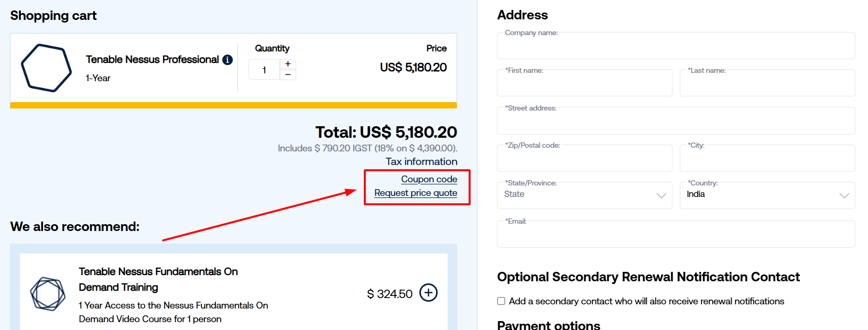
Task: Click the Nessus Professional hexagon product logo
Action: coord(46,68)
